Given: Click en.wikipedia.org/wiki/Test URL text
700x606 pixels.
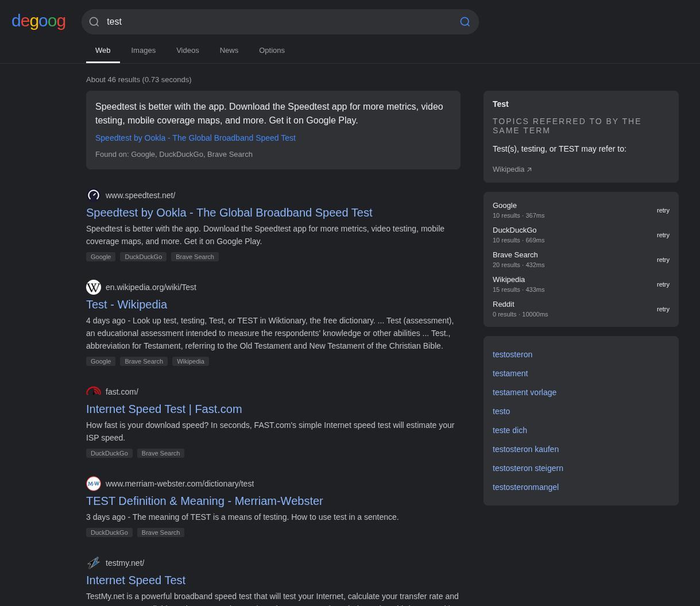Looking at the screenshot, I should pyautogui.click(x=151, y=287).
